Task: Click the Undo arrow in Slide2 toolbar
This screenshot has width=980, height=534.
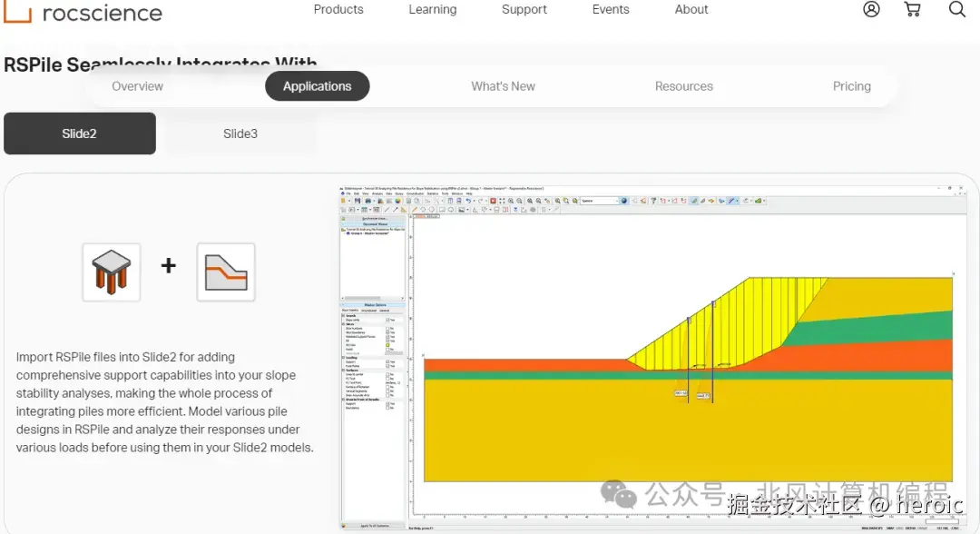Action: [468, 201]
